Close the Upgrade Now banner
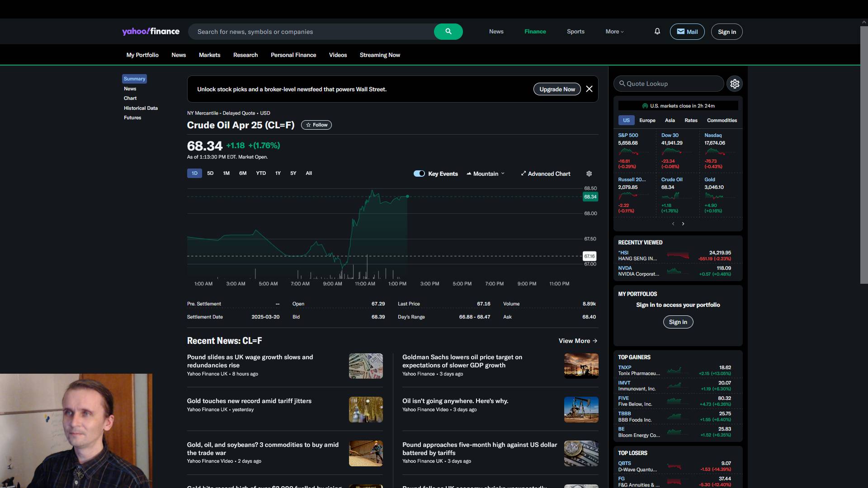Image resolution: width=868 pixels, height=488 pixels. (x=589, y=89)
